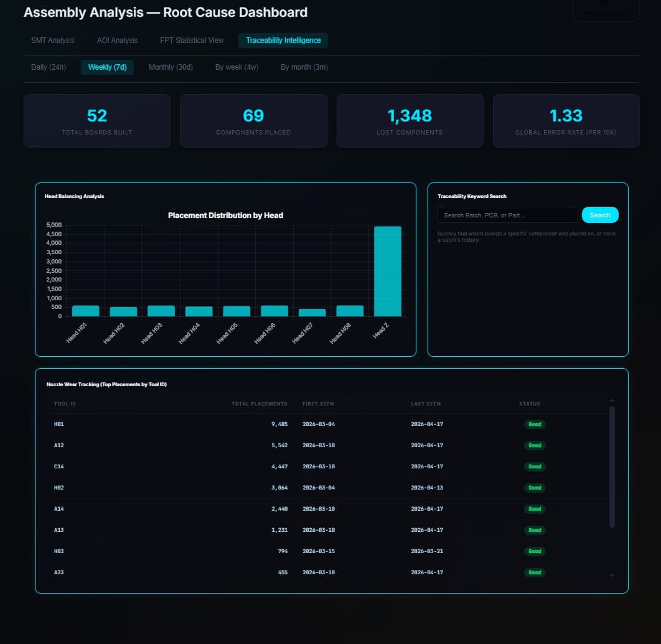Click the Good status badge for H01
This screenshot has width=661, height=644.
pyautogui.click(x=535, y=424)
